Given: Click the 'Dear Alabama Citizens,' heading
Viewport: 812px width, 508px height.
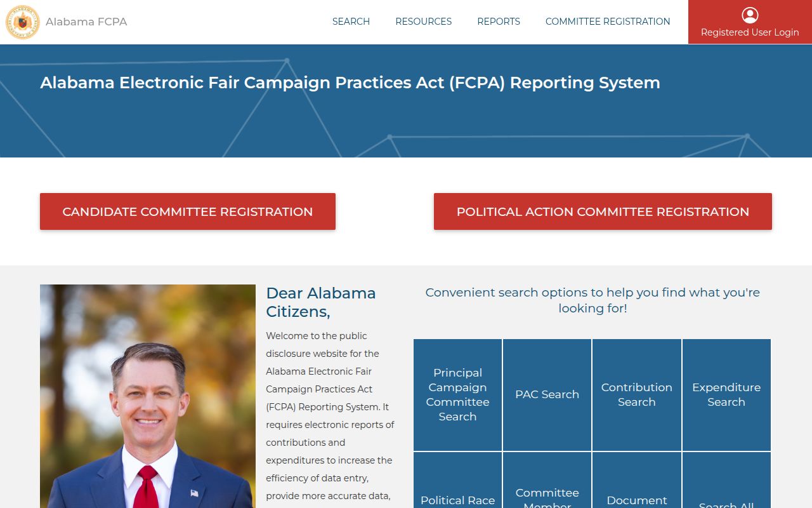Looking at the screenshot, I should (x=321, y=302).
